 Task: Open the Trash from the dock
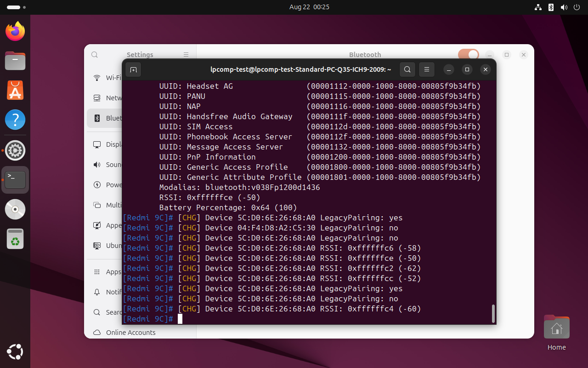pos(15,239)
